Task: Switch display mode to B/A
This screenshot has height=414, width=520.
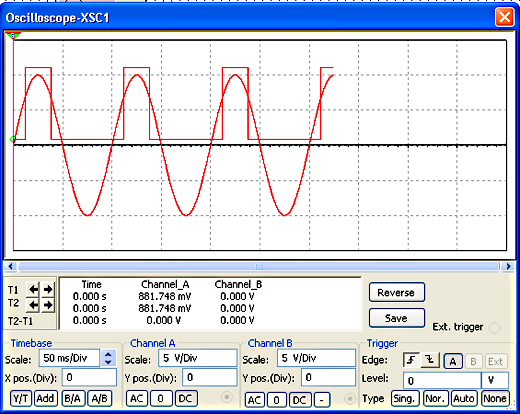Action: [x=73, y=398]
